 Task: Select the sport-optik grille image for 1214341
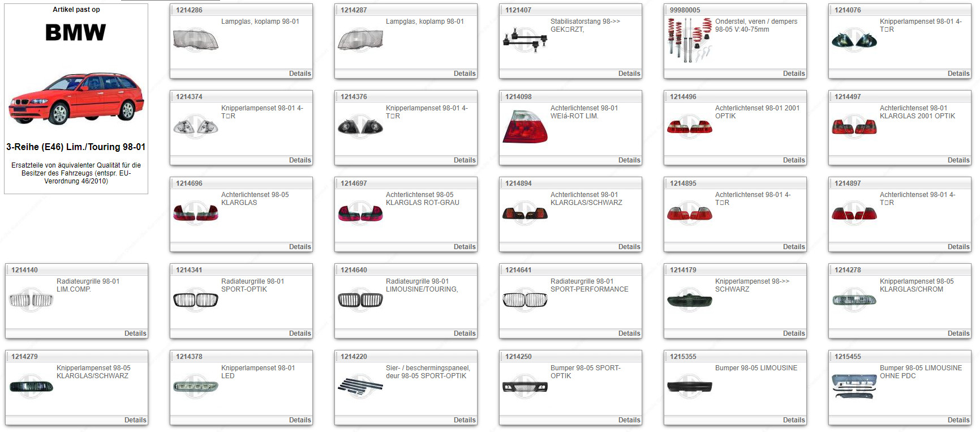pyautogui.click(x=196, y=300)
